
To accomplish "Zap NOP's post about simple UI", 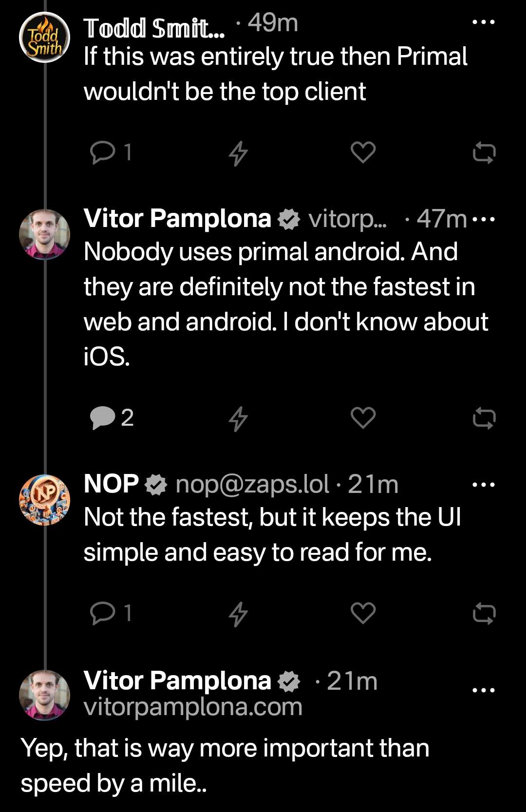I will coord(238,614).
